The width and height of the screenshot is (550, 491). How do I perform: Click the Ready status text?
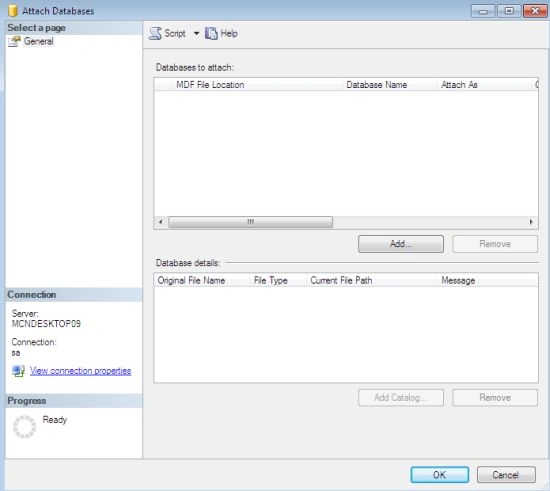point(55,420)
